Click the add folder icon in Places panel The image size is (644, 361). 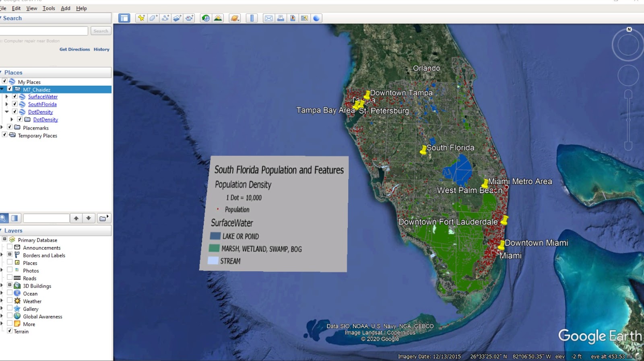104,218
